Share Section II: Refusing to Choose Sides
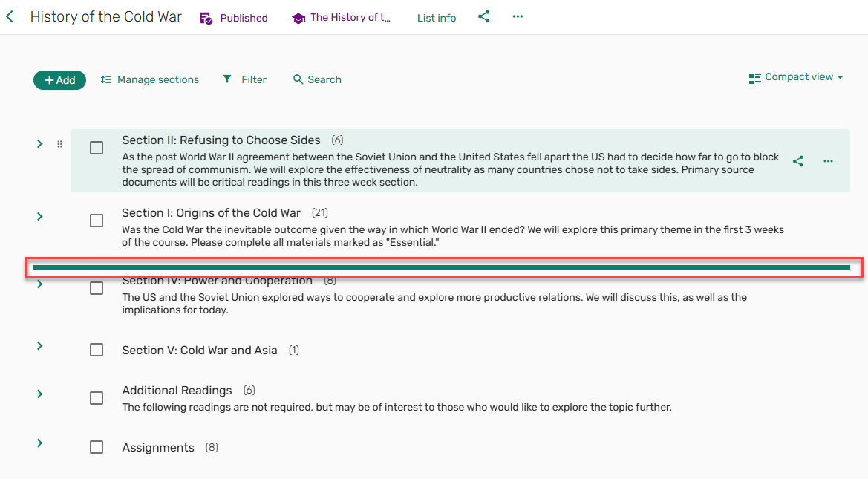This screenshot has height=479, width=868. point(797,161)
